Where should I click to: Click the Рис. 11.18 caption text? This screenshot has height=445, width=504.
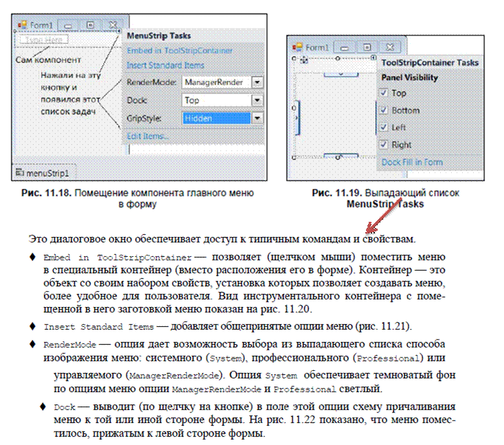[x=137, y=198]
